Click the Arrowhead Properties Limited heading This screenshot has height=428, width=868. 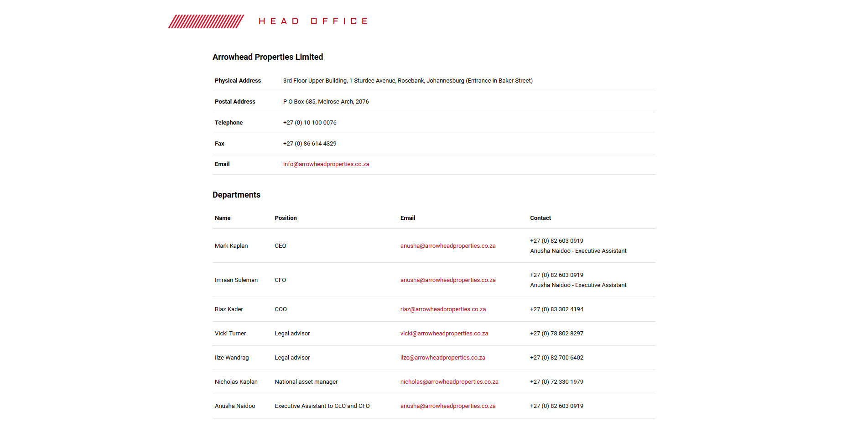click(x=267, y=57)
